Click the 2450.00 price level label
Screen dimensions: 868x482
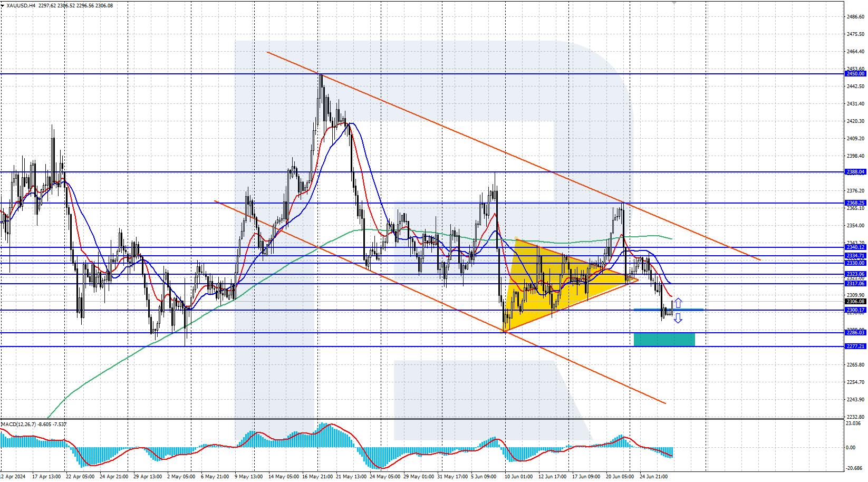tap(855, 74)
